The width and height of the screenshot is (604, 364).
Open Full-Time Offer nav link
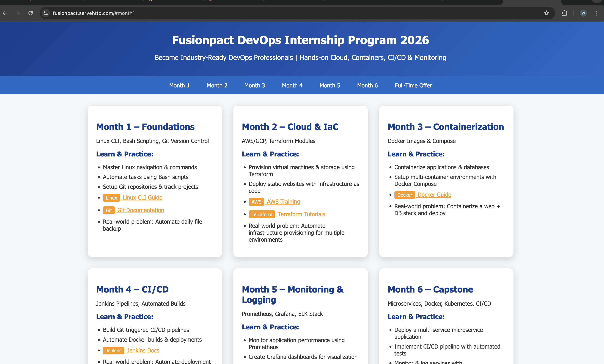tap(413, 85)
